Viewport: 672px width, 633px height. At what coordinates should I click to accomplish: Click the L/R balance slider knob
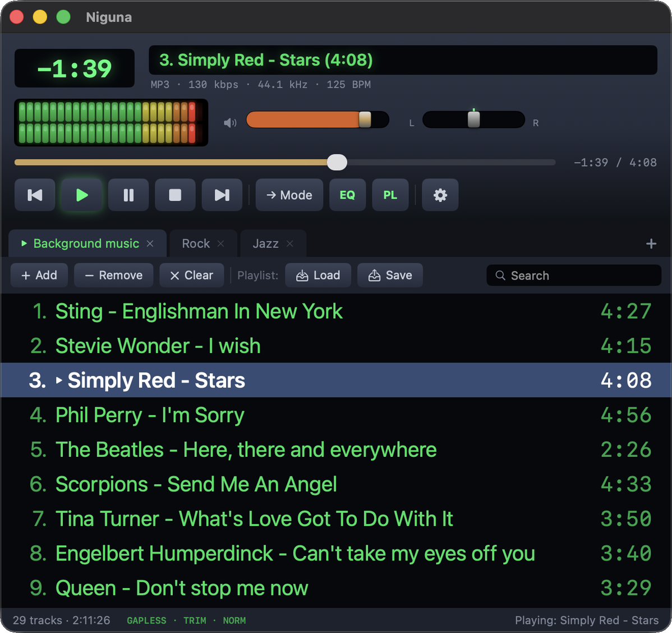[473, 119]
